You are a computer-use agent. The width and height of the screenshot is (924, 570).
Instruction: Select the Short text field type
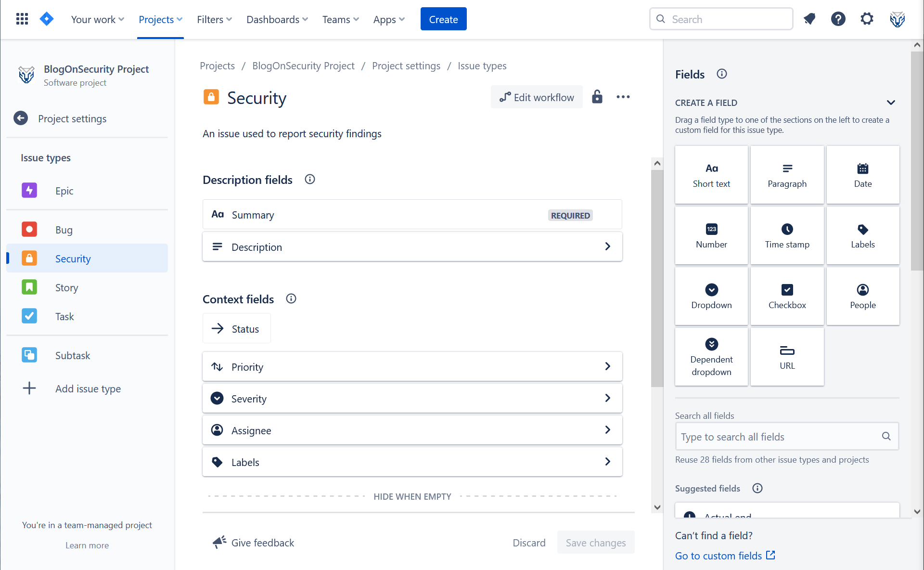(x=711, y=174)
